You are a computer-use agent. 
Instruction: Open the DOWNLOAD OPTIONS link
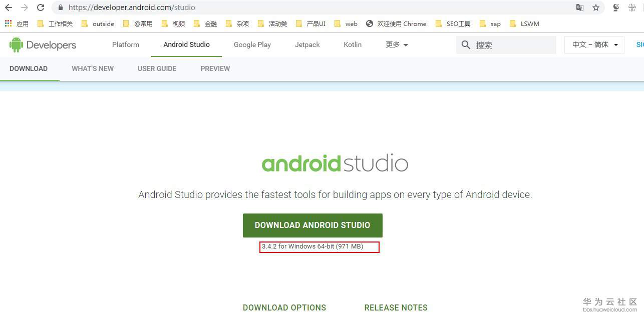coord(284,307)
